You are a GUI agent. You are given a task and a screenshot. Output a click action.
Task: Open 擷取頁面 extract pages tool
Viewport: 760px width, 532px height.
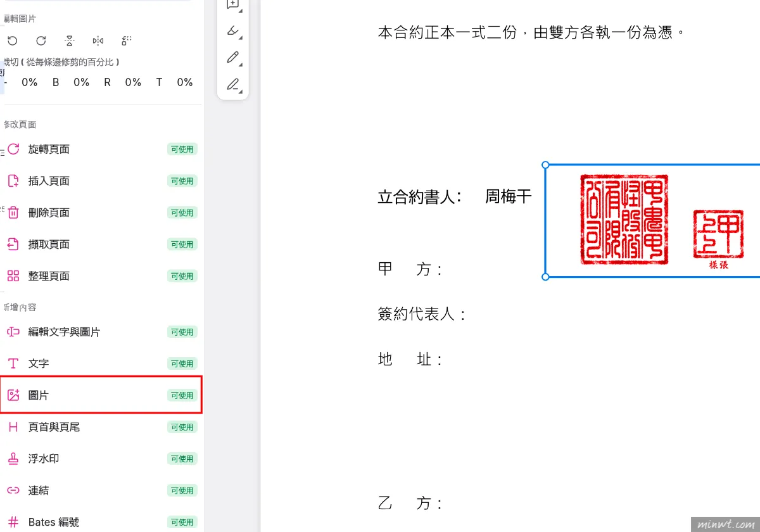click(101, 244)
